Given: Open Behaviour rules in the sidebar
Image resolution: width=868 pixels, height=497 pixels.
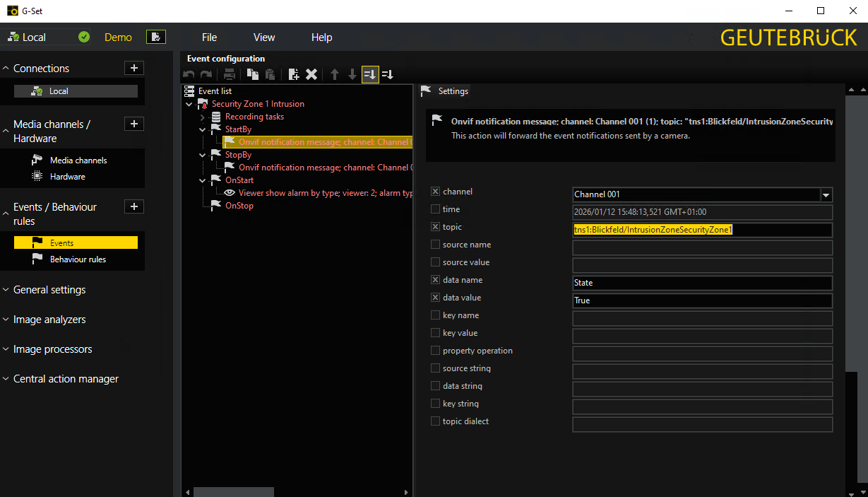Looking at the screenshot, I should 78,259.
